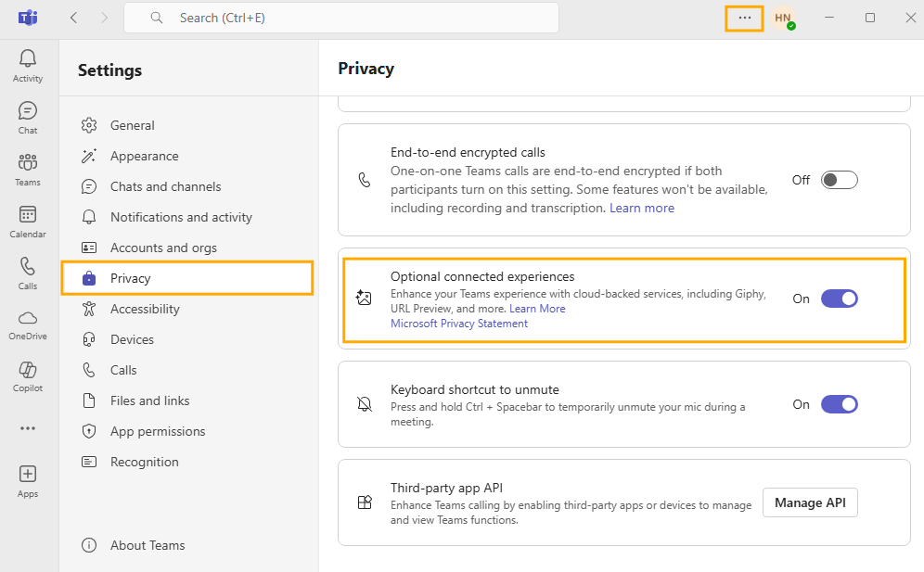Go back using the back arrow
The width and height of the screenshot is (924, 572).
pos(74,18)
